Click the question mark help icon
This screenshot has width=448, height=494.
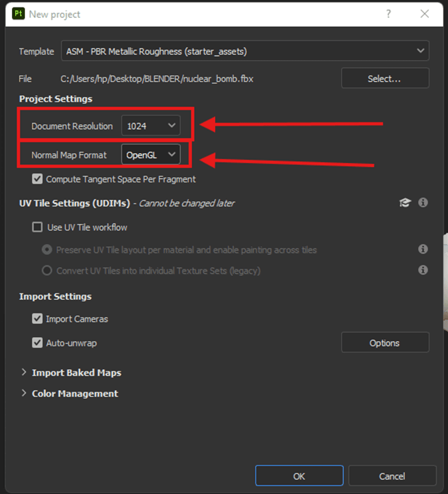(x=388, y=14)
